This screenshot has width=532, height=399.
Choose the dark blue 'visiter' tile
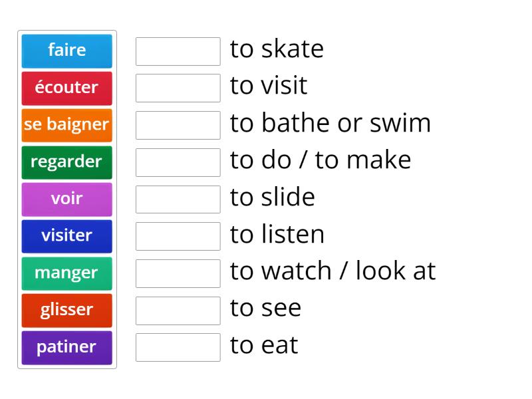click(66, 235)
